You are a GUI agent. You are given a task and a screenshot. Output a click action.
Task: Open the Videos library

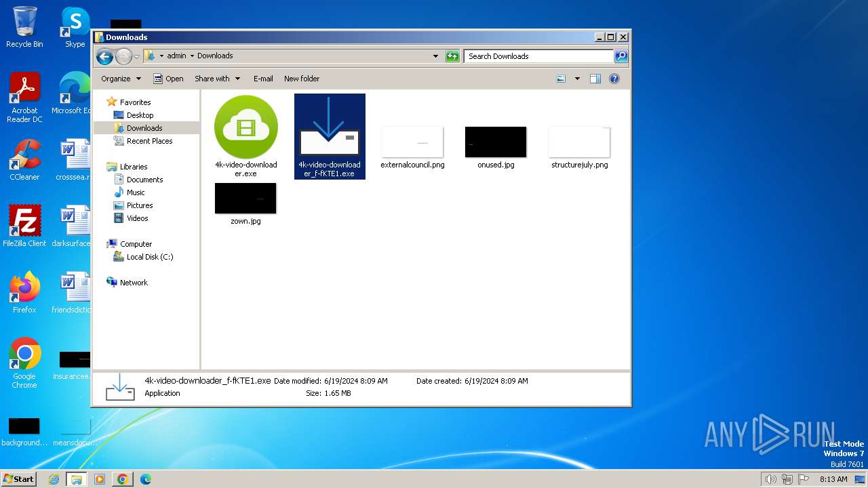tap(137, 218)
